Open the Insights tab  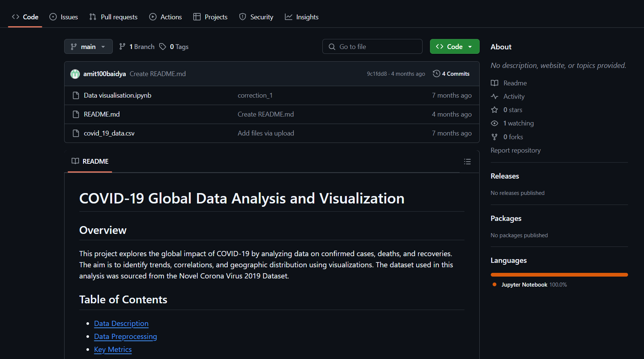click(x=302, y=17)
